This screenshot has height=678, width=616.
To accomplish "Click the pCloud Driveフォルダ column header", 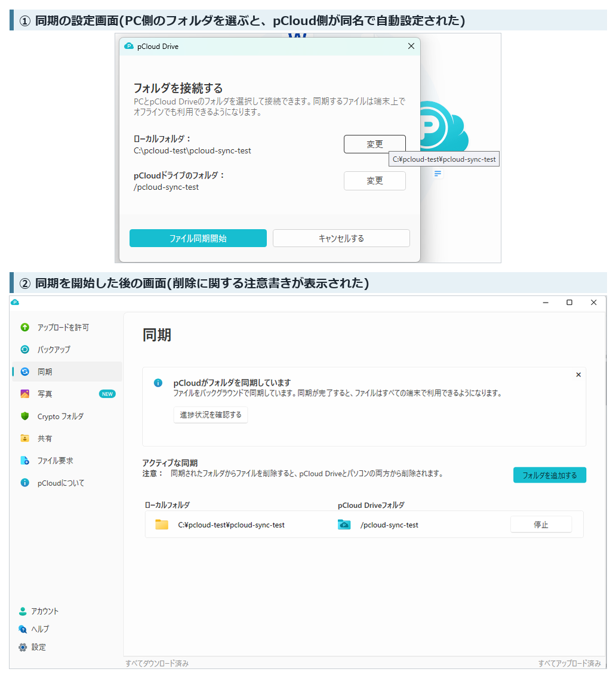I will coord(371,505).
